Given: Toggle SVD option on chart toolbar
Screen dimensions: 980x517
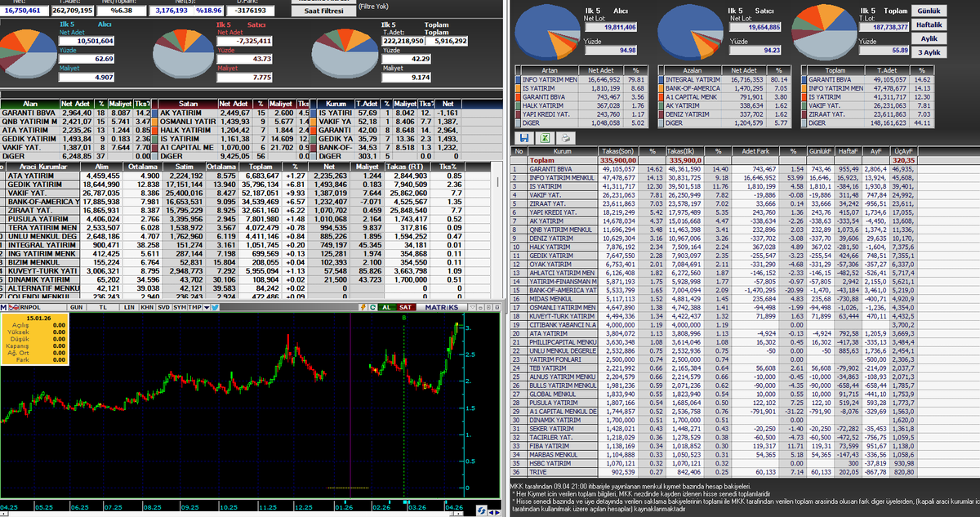Looking at the screenshot, I should pyautogui.click(x=163, y=307).
